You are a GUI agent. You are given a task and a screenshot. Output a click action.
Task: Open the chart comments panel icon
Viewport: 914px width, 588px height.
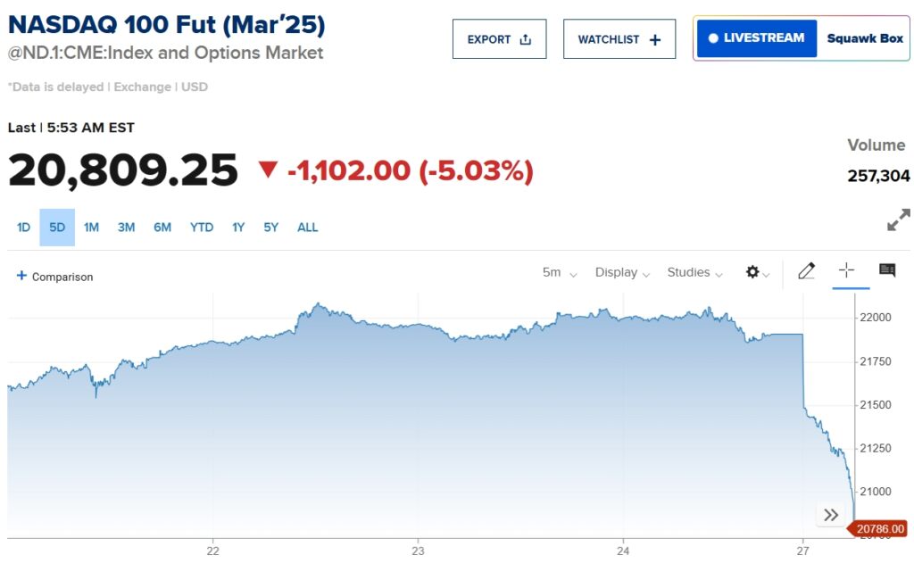coord(886,271)
